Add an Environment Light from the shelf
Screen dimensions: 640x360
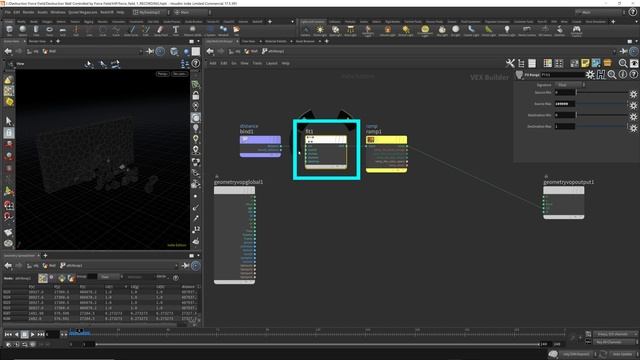pyautogui.click(x=425, y=30)
